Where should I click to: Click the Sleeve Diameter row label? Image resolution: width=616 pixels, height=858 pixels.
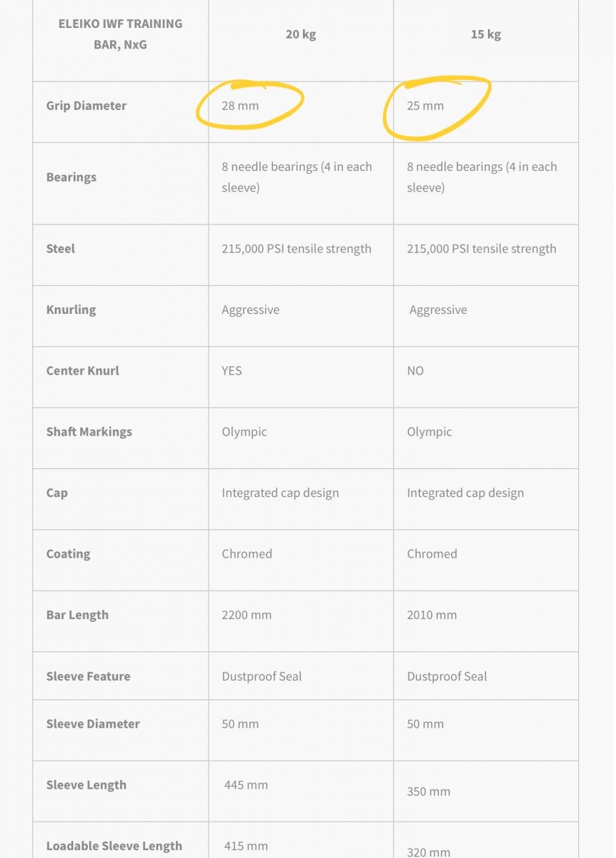pos(93,724)
